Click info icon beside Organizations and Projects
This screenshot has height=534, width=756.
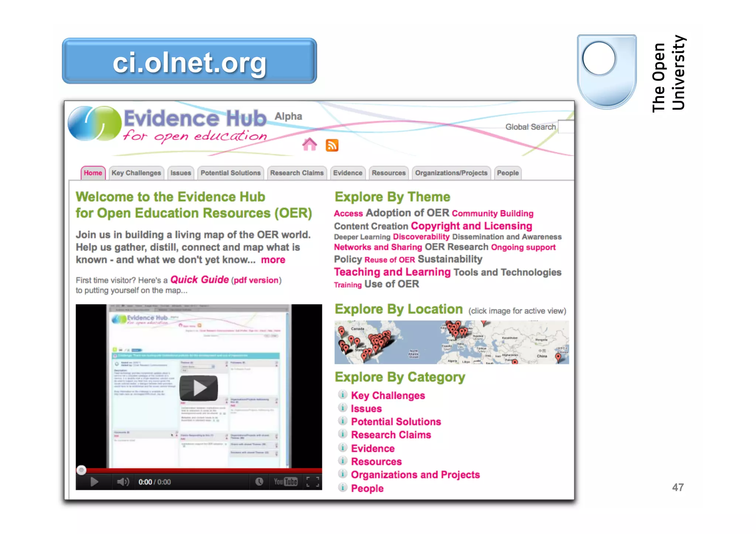[343, 473]
